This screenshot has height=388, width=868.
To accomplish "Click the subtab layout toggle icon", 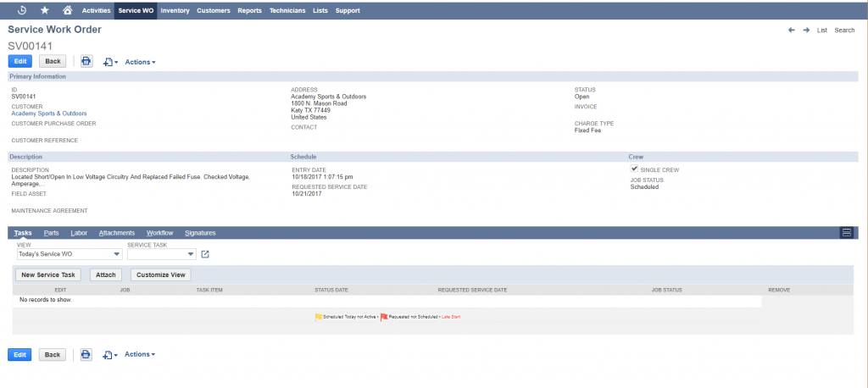I will (846, 232).
